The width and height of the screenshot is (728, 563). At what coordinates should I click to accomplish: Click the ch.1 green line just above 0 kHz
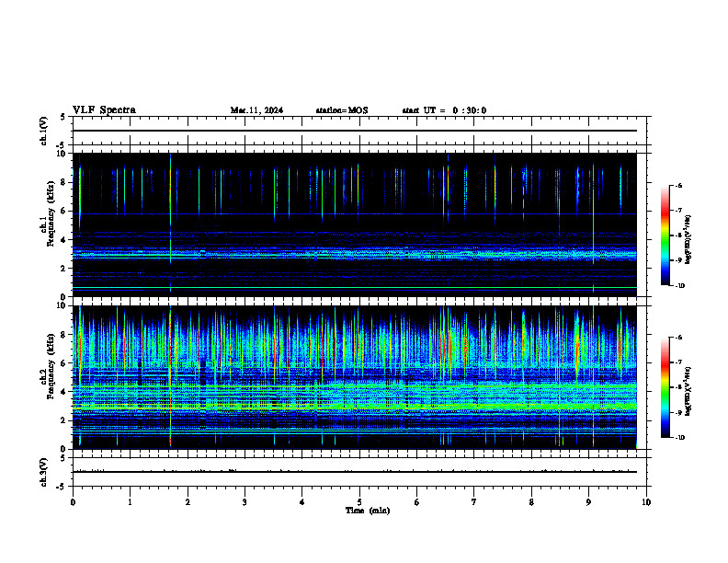[355, 288]
